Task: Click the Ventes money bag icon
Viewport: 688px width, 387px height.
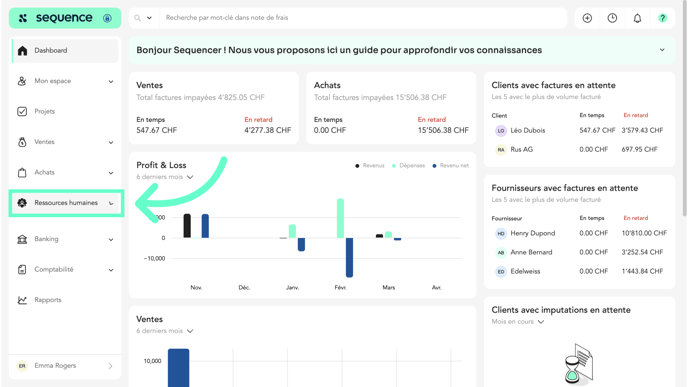Action: pos(22,142)
